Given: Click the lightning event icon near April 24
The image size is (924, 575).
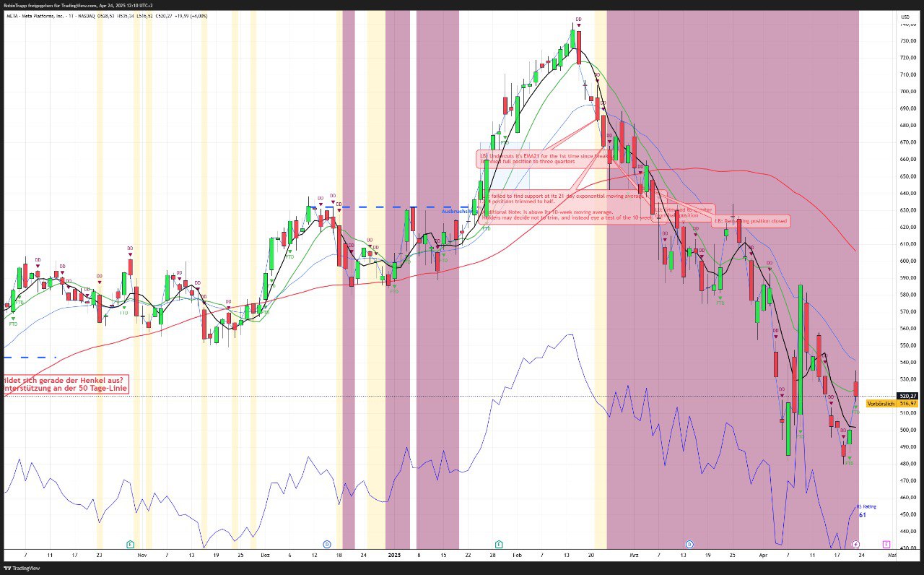Looking at the screenshot, I should pos(856,543).
